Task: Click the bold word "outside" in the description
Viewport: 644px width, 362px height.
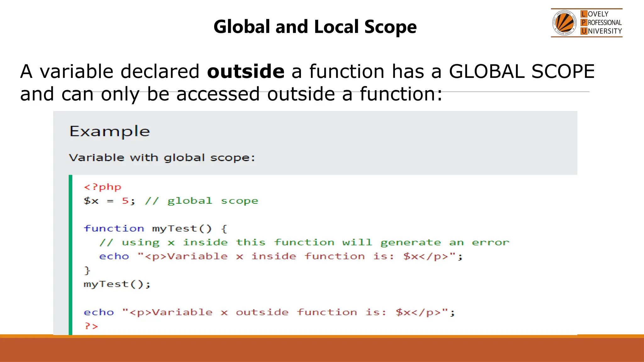Action: click(x=246, y=71)
